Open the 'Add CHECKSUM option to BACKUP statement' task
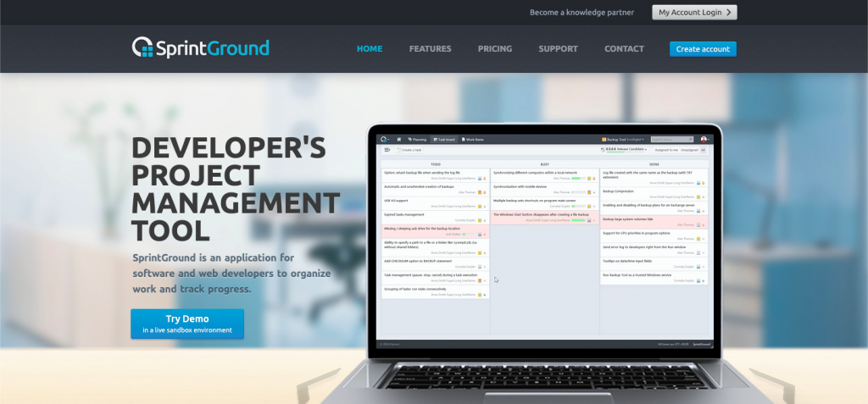This screenshot has width=868, height=404. pyautogui.click(x=436, y=263)
